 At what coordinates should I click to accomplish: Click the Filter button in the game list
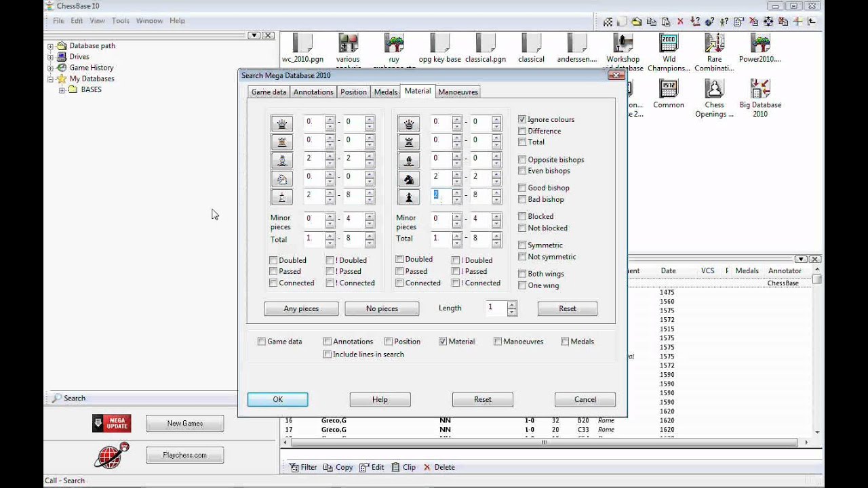(303, 467)
